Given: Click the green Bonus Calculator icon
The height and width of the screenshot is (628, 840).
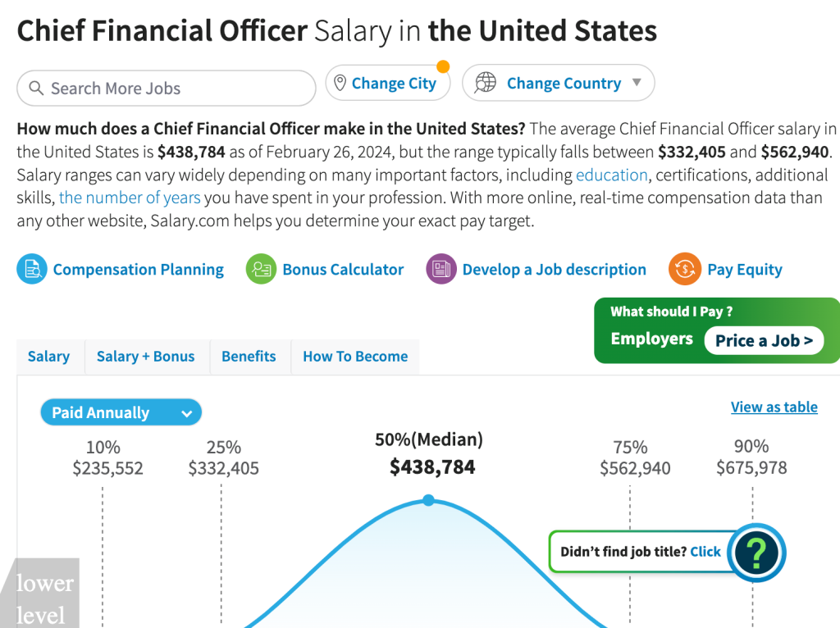Looking at the screenshot, I should (261, 270).
